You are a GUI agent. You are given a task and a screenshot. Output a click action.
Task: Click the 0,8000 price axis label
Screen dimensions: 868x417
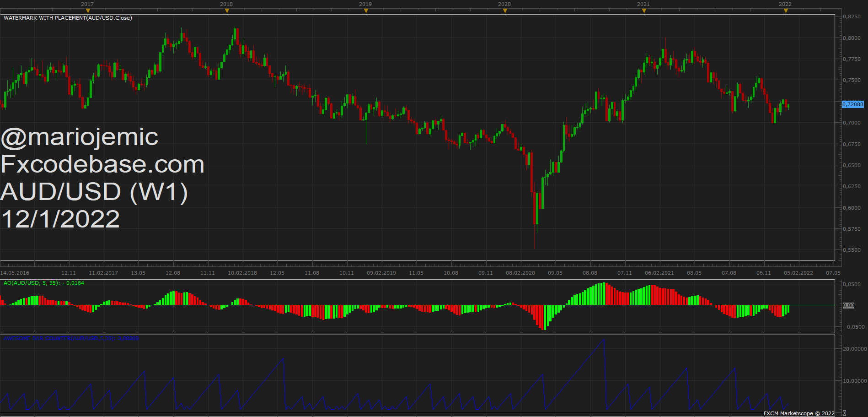click(852, 38)
